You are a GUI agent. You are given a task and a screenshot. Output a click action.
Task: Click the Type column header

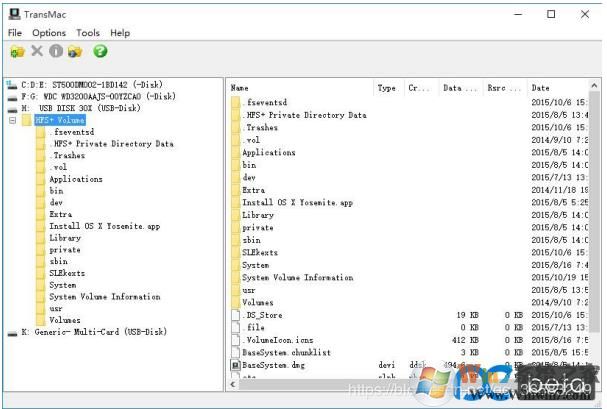[386, 88]
